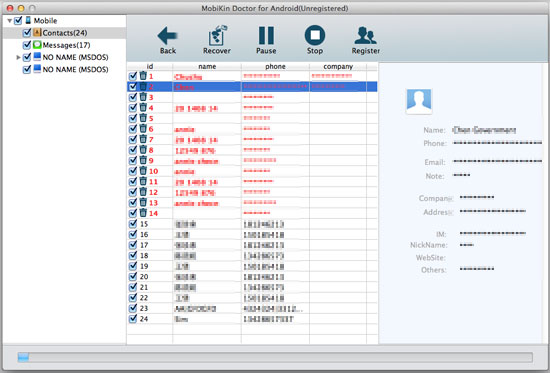Stop the scan with Stop icon
Screen dimensions: 550x373
(315, 35)
